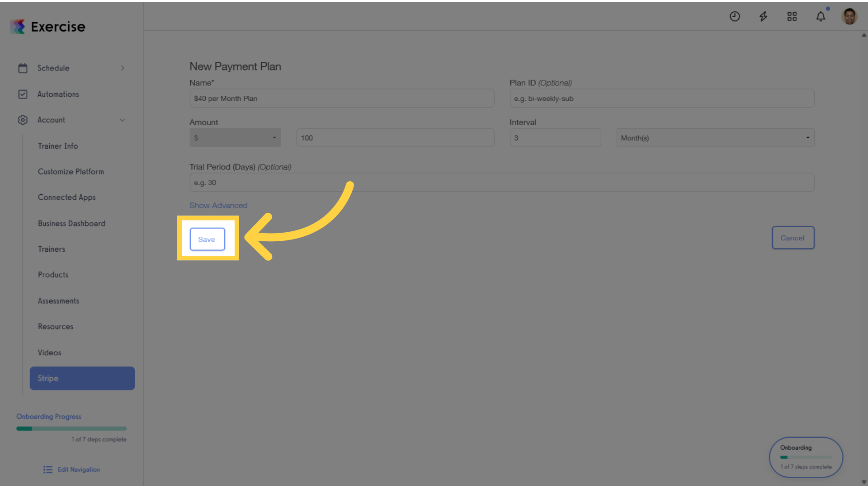868x488 pixels.
Task: Open the Business Dashboard item
Action: (71, 223)
